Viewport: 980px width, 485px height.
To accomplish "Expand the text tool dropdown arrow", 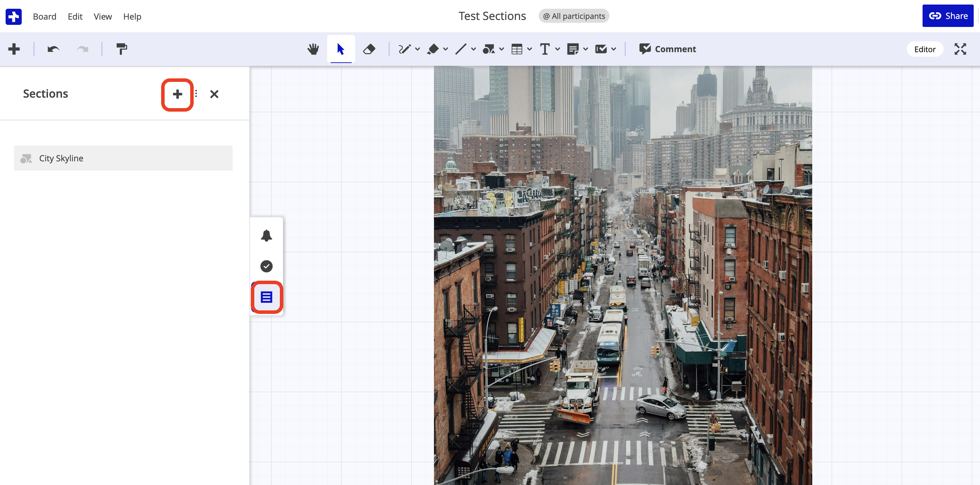I will click(x=557, y=49).
